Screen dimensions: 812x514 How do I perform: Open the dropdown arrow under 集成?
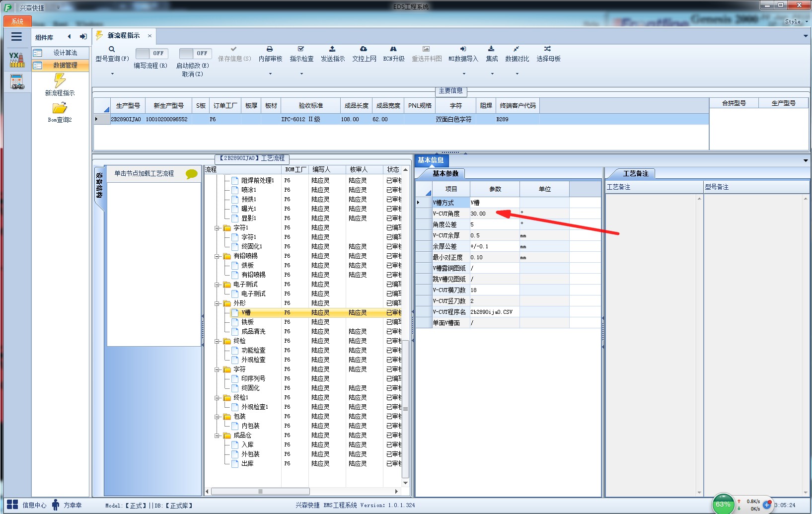click(x=492, y=74)
